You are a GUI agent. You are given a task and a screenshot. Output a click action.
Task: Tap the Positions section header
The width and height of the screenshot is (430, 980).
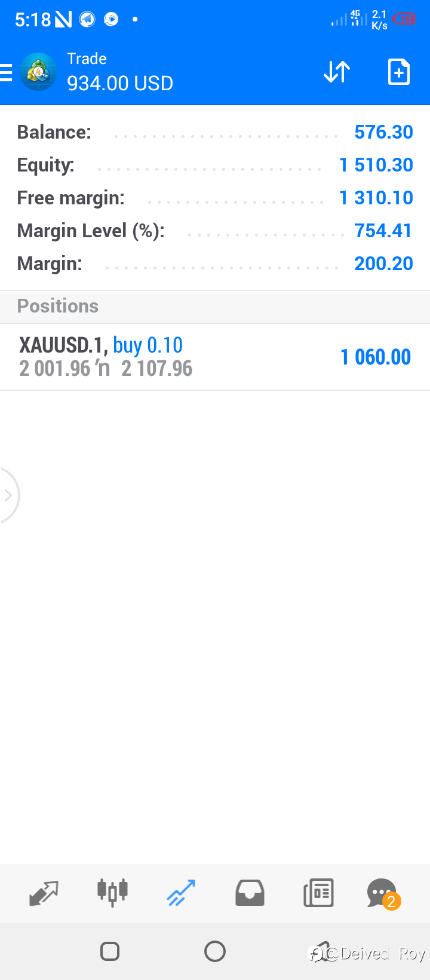pyautogui.click(x=215, y=307)
